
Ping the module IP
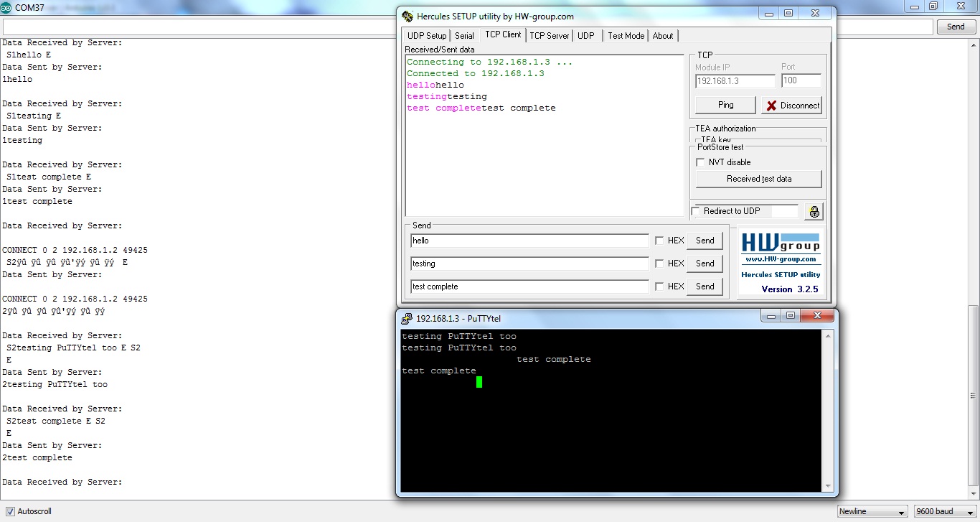point(725,105)
